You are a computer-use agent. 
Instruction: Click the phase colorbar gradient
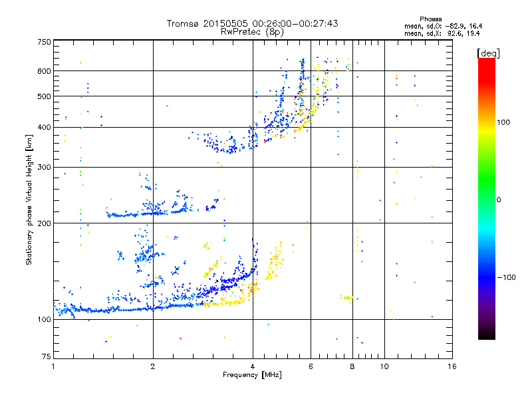[x=487, y=198]
